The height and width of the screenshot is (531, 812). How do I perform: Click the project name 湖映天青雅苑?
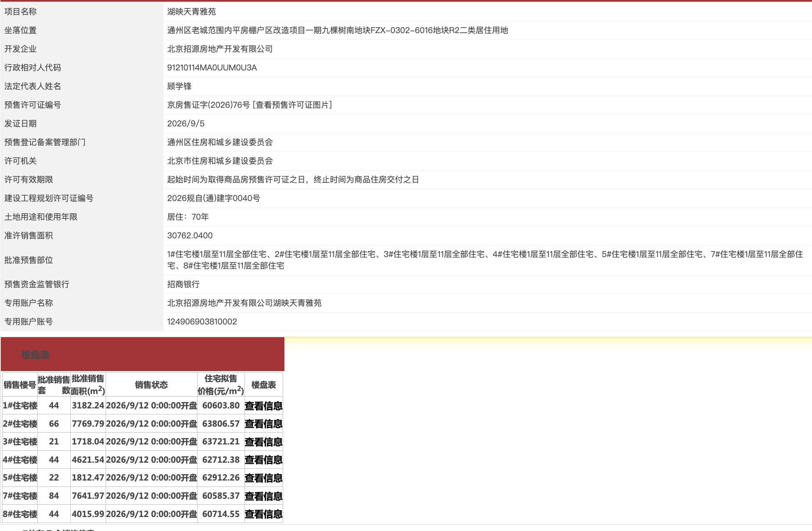(x=192, y=11)
